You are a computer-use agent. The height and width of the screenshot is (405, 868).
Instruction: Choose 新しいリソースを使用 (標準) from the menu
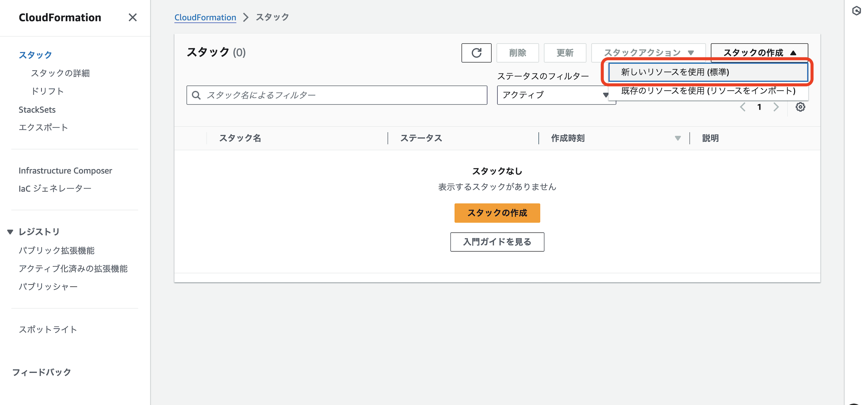708,72
